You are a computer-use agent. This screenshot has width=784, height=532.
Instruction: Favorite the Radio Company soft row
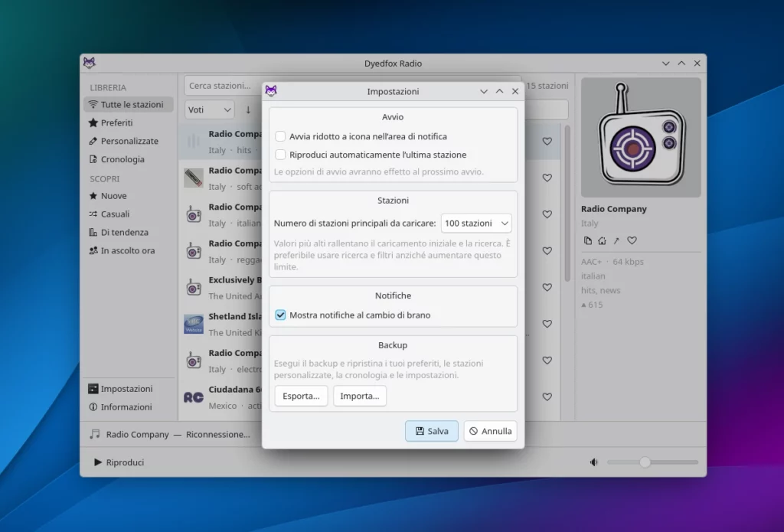coord(547,178)
